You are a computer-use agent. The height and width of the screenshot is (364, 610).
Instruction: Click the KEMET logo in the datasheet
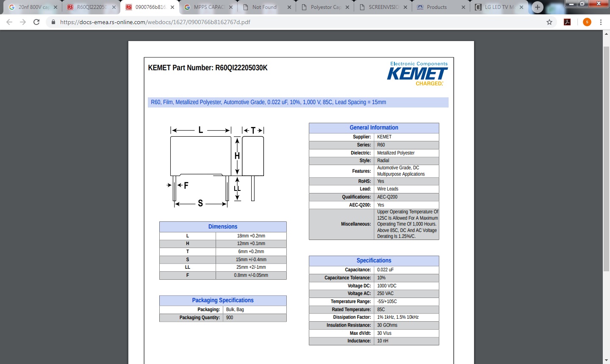417,74
